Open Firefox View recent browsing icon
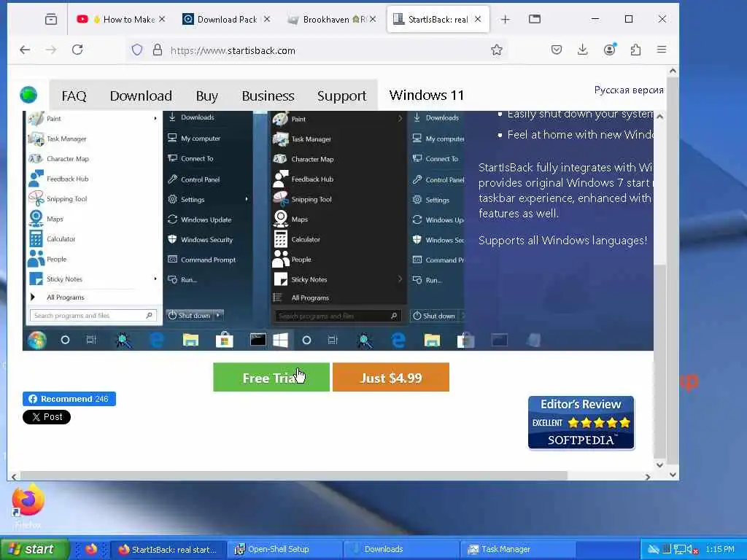This screenshot has width=747, height=560. point(51,20)
